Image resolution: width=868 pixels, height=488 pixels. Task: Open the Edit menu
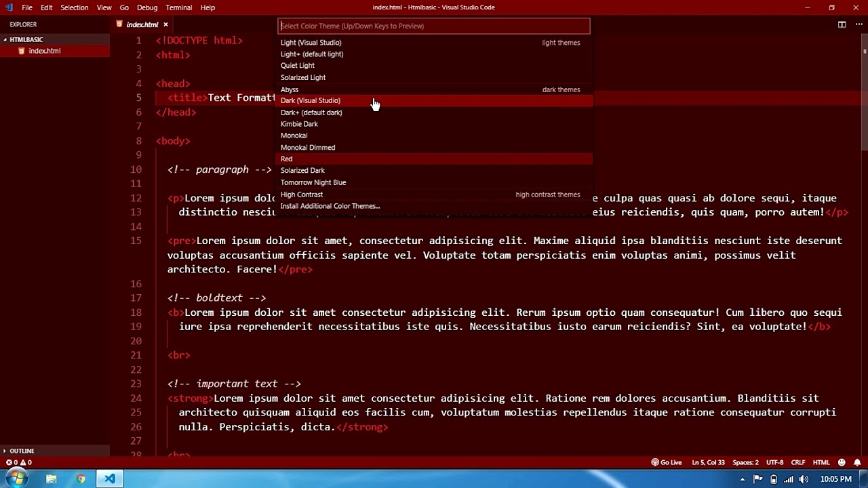tap(46, 7)
